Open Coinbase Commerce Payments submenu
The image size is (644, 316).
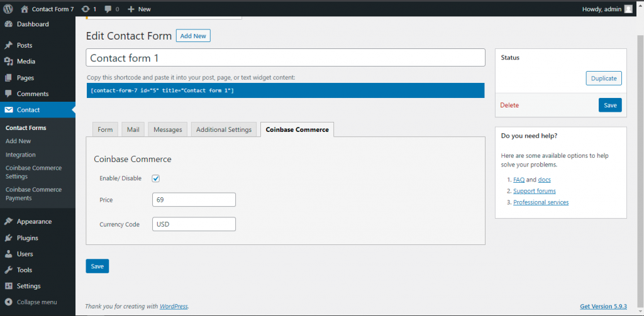[33, 193]
